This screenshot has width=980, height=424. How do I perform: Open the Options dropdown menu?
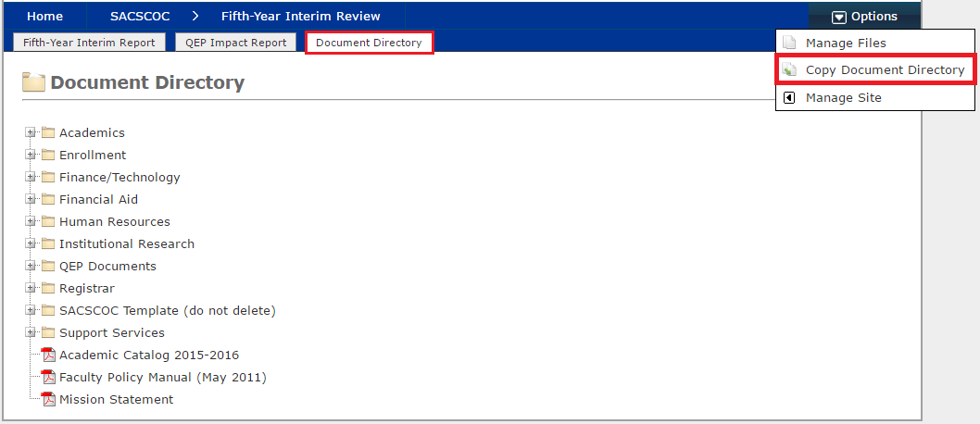click(864, 16)
